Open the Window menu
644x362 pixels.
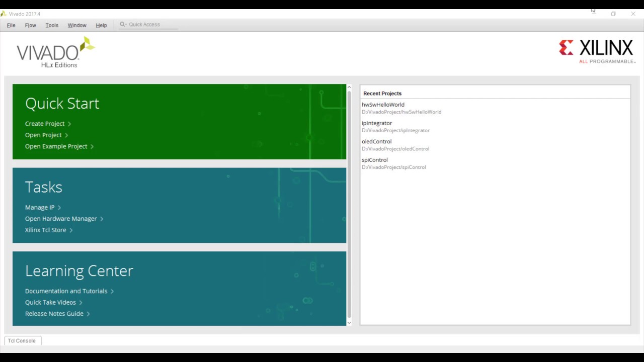coord(77,25)
